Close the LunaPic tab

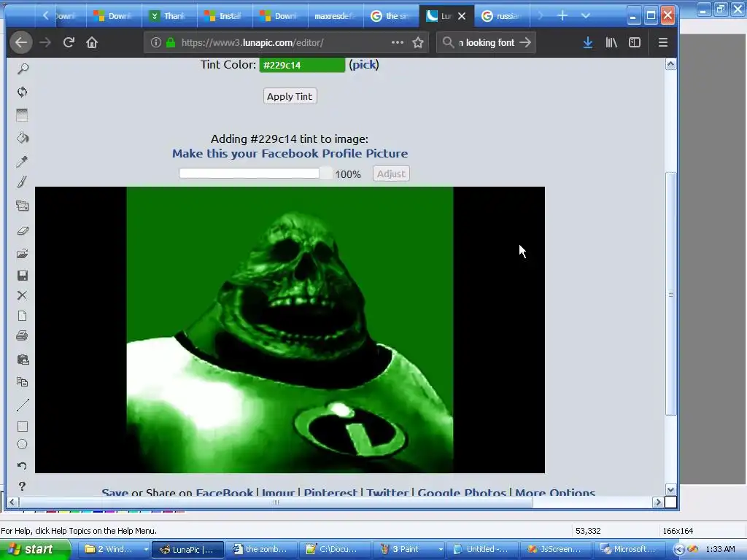(x=462, y=16)
